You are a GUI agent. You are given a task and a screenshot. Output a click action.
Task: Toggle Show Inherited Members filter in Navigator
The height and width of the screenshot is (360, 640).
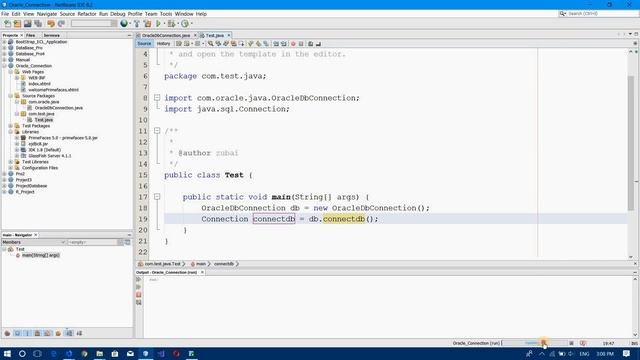[x=7, y=333]
